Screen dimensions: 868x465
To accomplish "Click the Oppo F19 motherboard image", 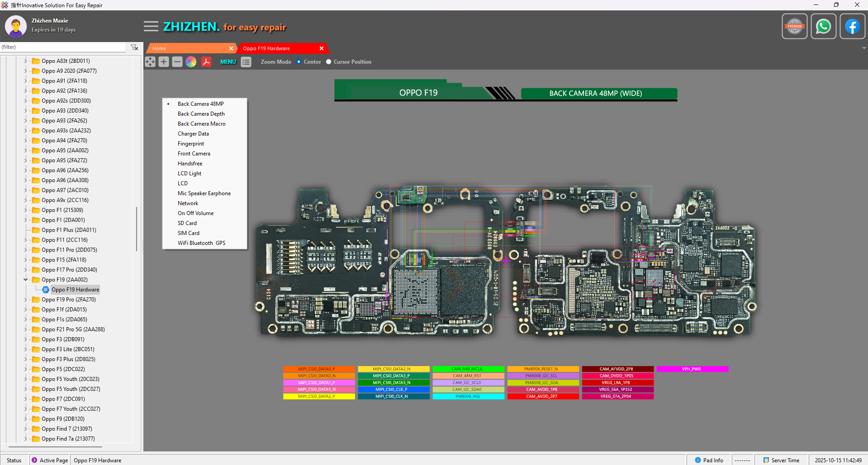I will [506, 261].
